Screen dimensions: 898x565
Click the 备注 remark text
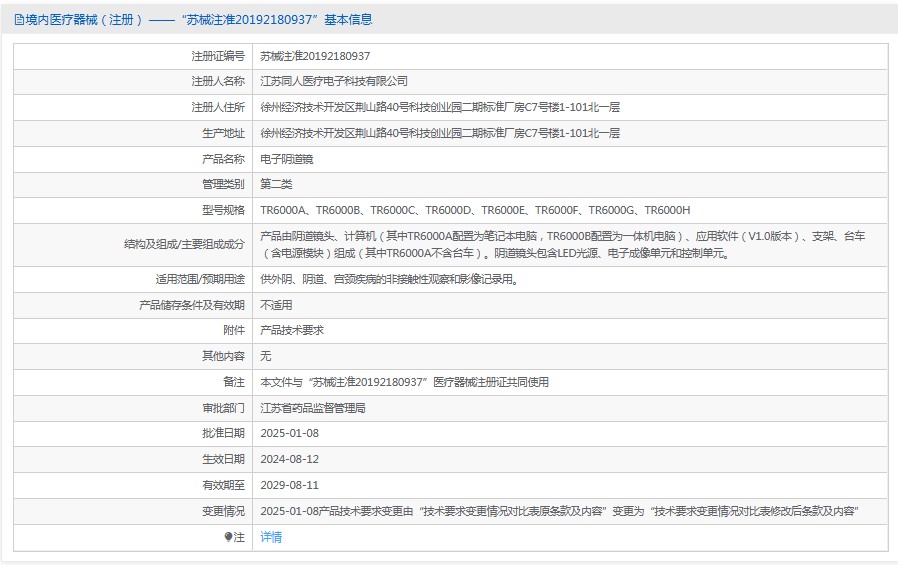[404, 382]
